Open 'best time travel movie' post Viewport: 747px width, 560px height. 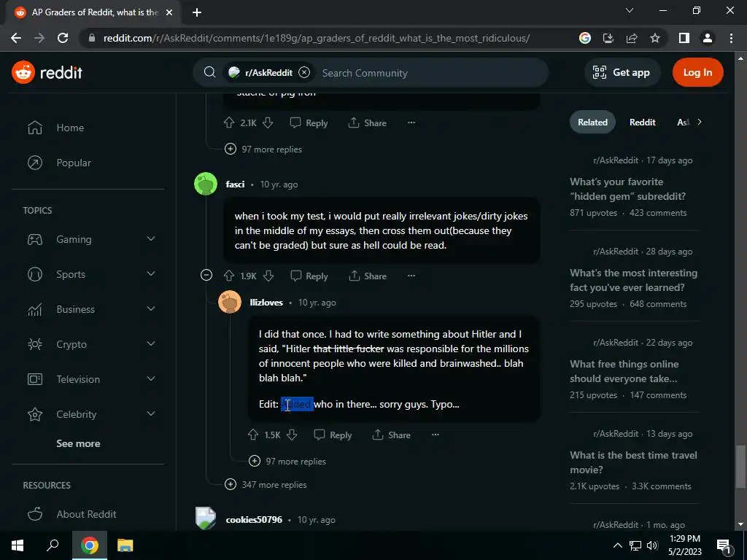click(634, 462)
